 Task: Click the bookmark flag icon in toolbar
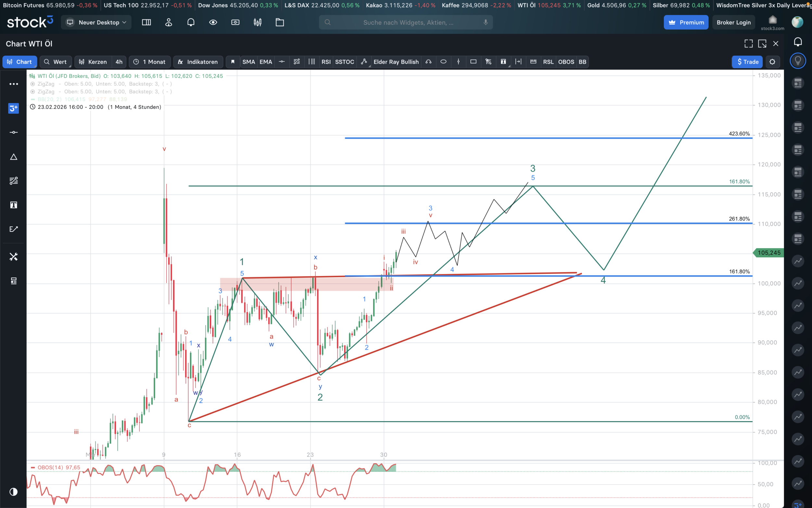(233, 62)
